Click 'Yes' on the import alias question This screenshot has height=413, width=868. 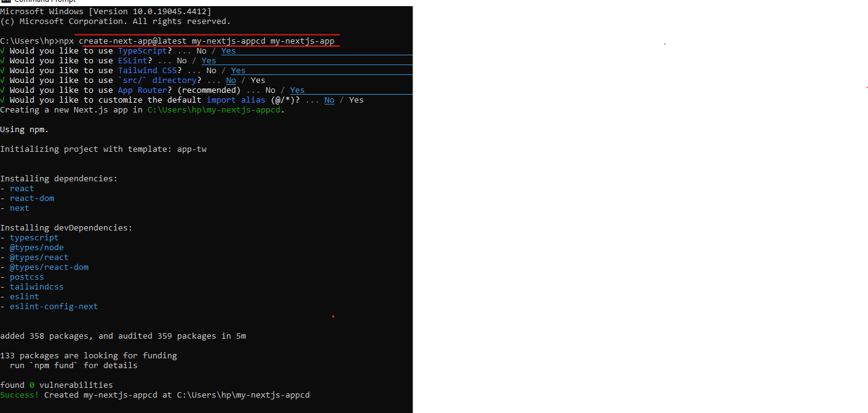pyautogui.click(x=357, y=100)
